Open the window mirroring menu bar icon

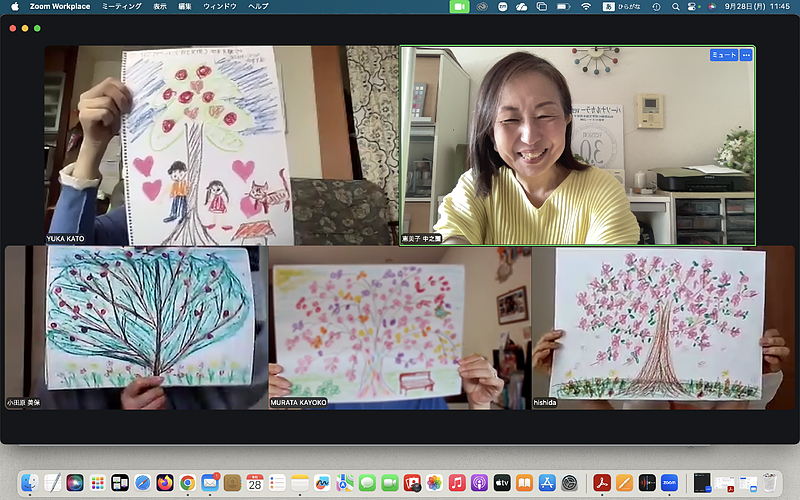click(542, 6)
